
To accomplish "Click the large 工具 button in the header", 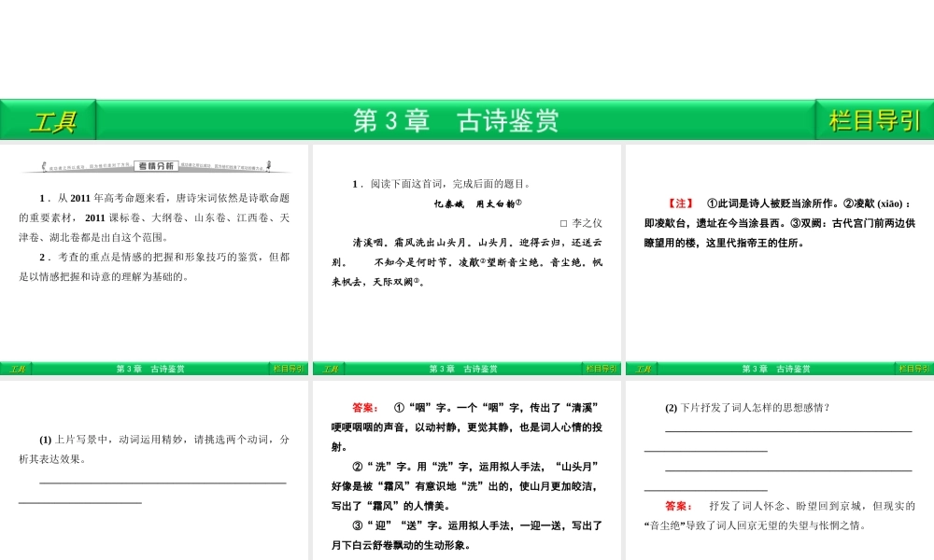I will click(x=48, y=120).
